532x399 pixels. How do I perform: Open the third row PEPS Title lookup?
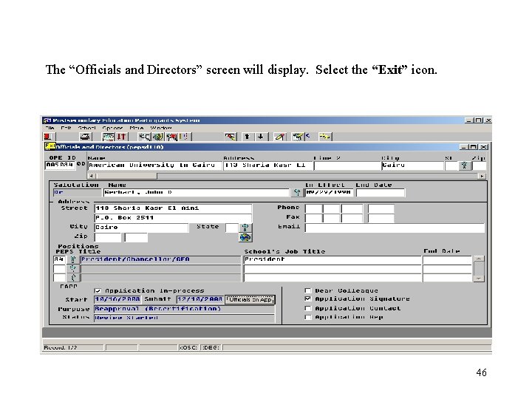[72, 278]
